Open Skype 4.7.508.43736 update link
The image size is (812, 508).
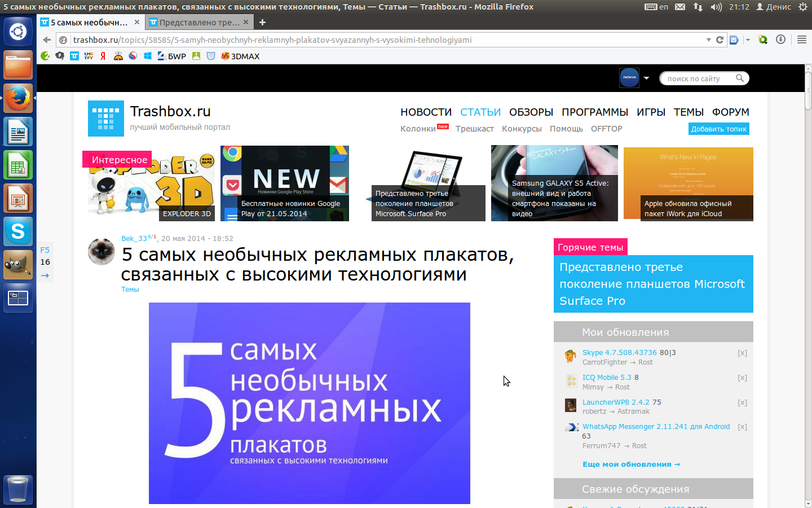[620, 352]
